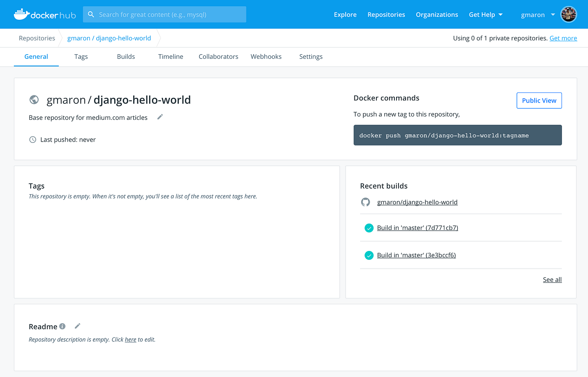Switch to the Webhooks tab
The height and width of the screenshot is (377, 588).
[x=266, y=56]
